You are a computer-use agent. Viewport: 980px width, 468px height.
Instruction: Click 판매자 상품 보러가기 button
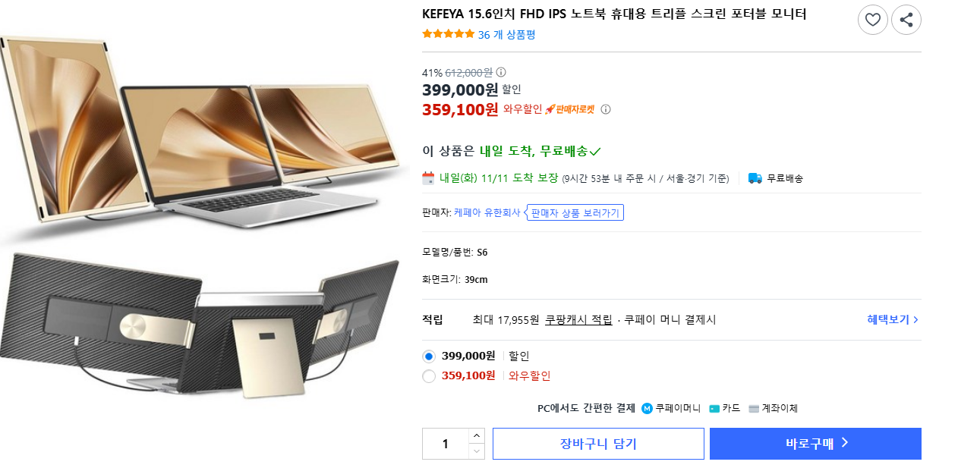tap(575, 213)
